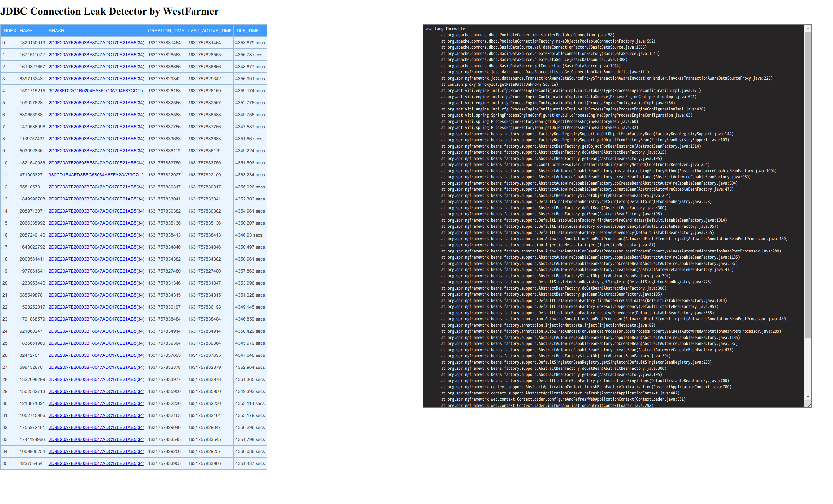This screenshot has width=833, height=504.
Task: Select the LAST_ACTIVE_TIME column header
Action: point(210,31)
